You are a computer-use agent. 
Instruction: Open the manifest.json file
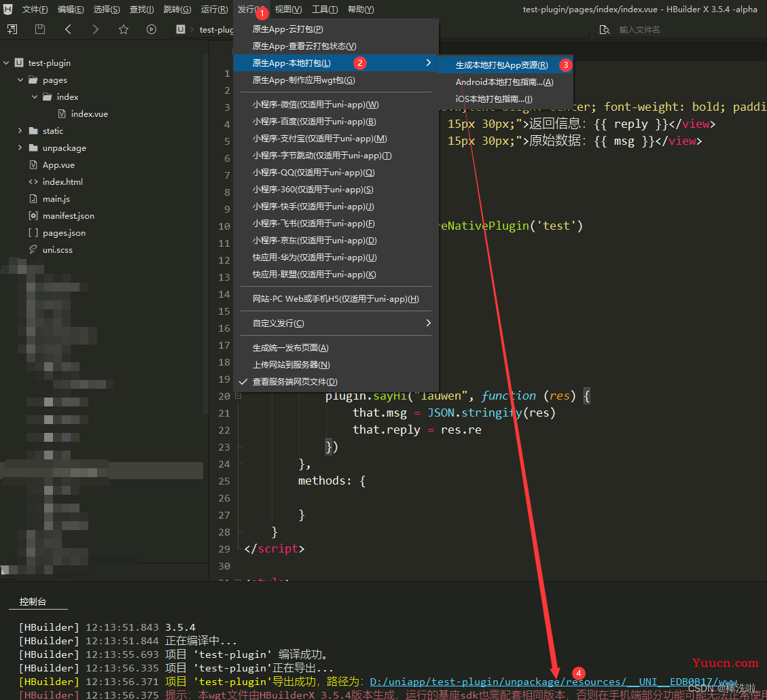click(69, 215)
